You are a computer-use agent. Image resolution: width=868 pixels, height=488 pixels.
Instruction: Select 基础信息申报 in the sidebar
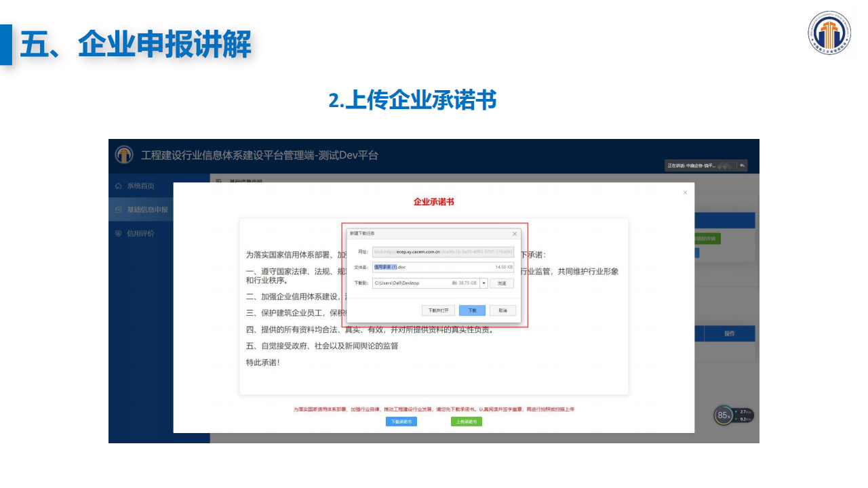pos(140,209)
